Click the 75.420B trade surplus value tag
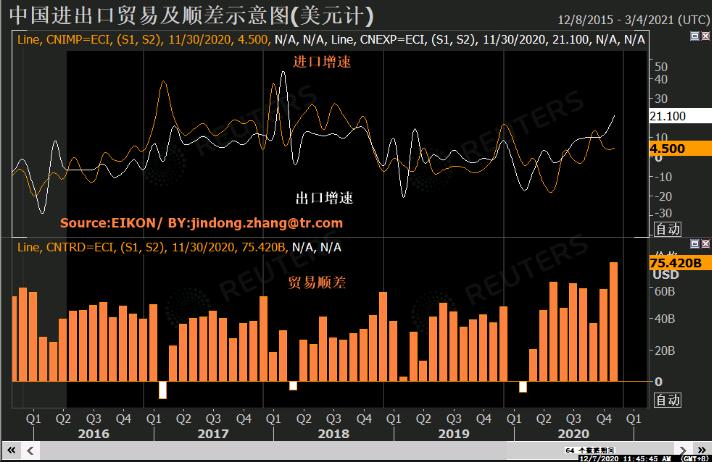 (678, 262)
